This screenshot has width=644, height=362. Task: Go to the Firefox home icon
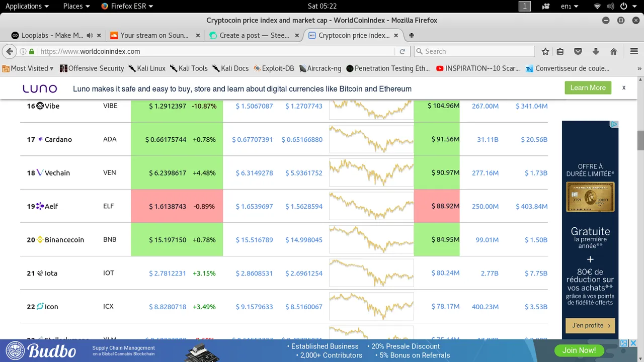(x=614, y=51)
